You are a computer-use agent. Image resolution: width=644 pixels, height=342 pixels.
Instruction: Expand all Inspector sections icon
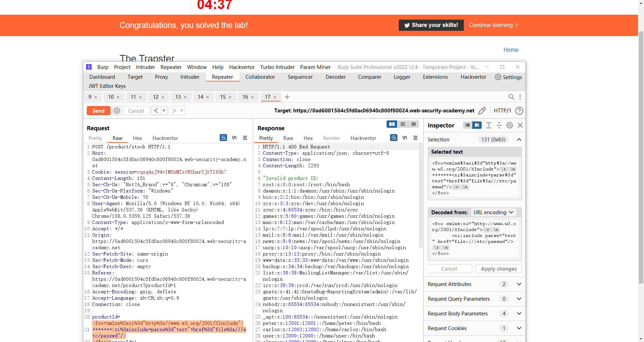489,125
